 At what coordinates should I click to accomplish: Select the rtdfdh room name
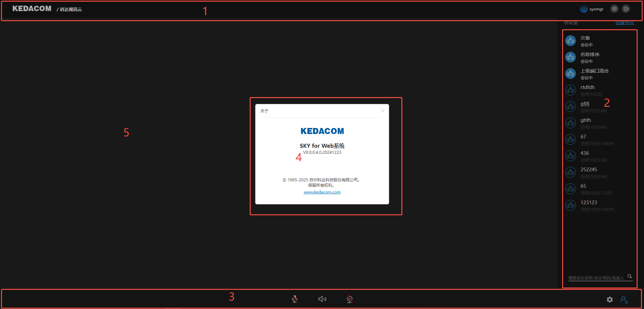pos(588,87)
